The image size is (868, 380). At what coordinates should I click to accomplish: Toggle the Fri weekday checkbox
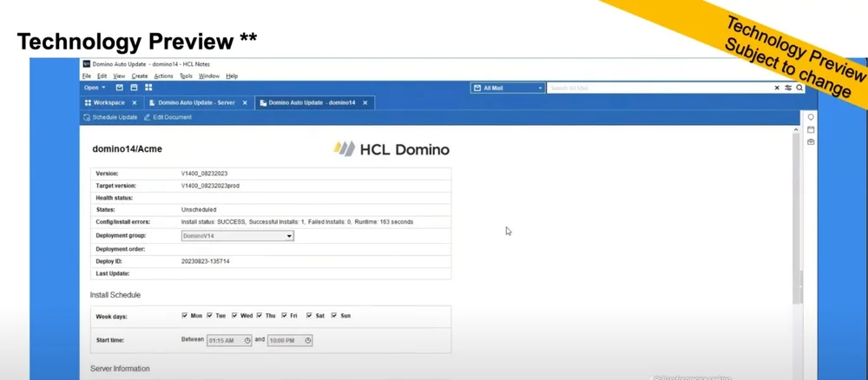[284, 315]
